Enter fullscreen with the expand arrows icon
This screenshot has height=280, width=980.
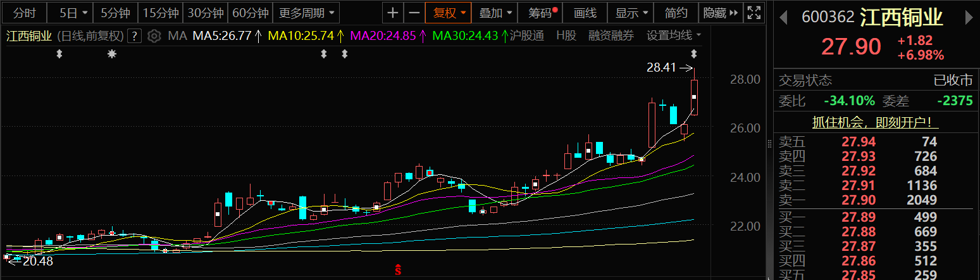[x=754, y=13]
